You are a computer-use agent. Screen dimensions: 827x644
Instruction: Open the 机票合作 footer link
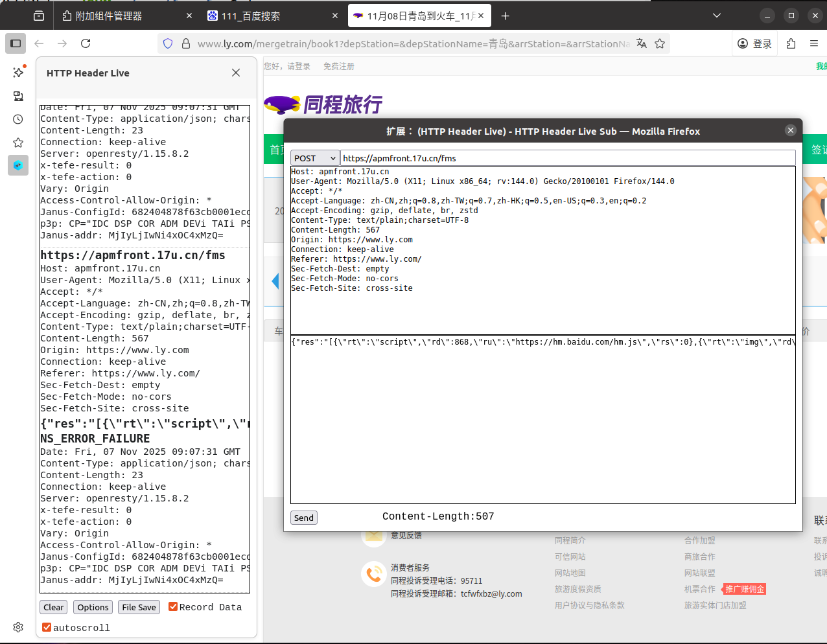tap(700, 589)
